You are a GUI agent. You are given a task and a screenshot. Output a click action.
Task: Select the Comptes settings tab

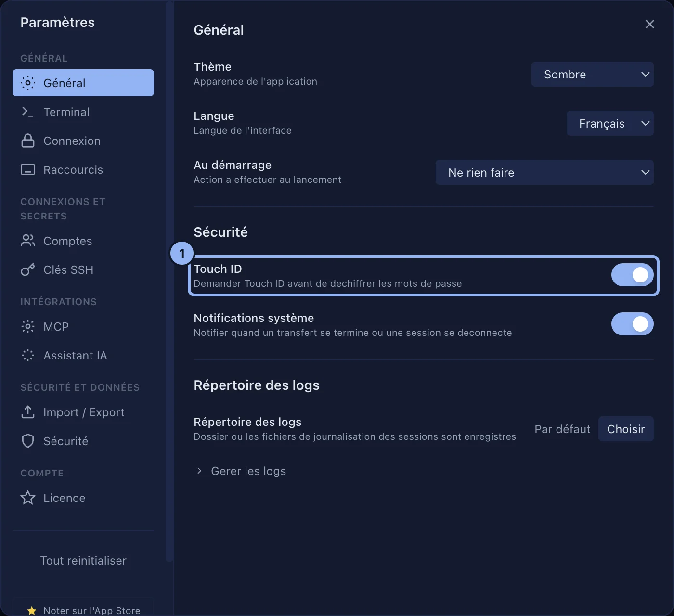pos(83,241)
